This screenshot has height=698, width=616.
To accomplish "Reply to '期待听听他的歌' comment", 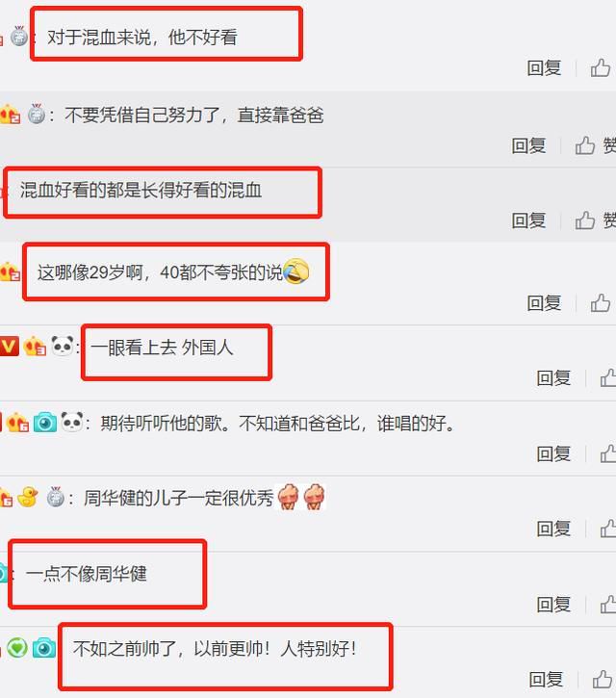I will [553, 453].
